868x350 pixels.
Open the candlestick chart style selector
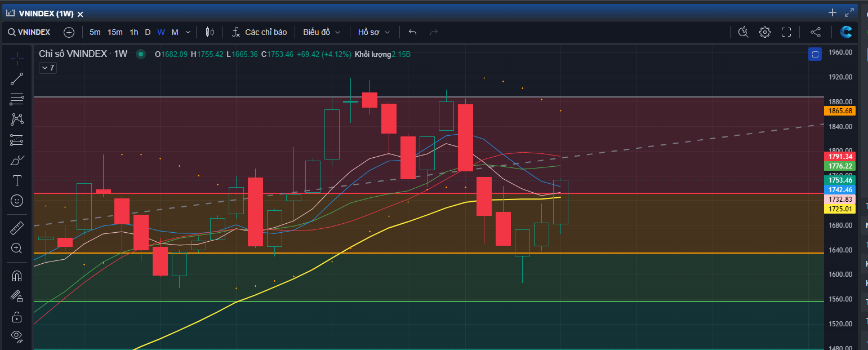(210, 32)
